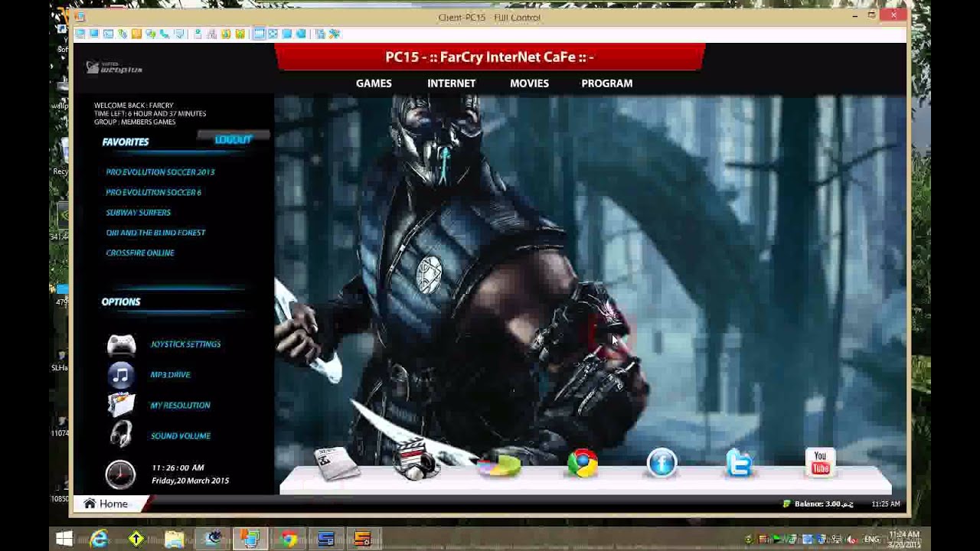This screenshot has width=980, height=551.
Task: Click the PC15 FarCry InterNet CaFe banner
Action: 489,57
